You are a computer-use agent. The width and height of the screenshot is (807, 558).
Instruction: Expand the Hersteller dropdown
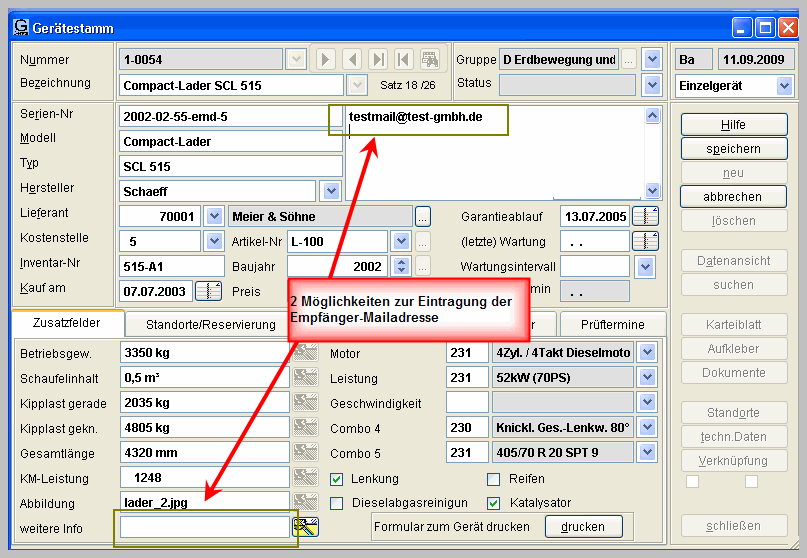[x=330, y=190]
